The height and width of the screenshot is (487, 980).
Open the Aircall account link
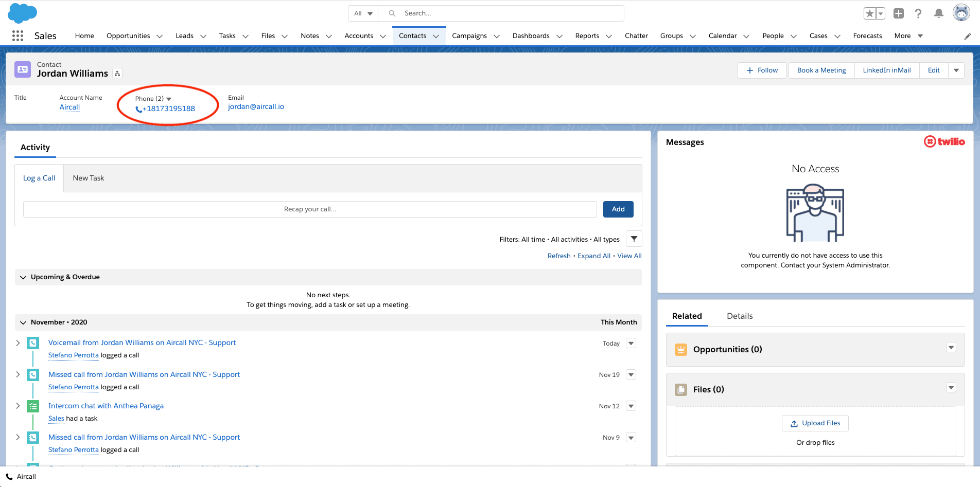(x=69, y=107)
